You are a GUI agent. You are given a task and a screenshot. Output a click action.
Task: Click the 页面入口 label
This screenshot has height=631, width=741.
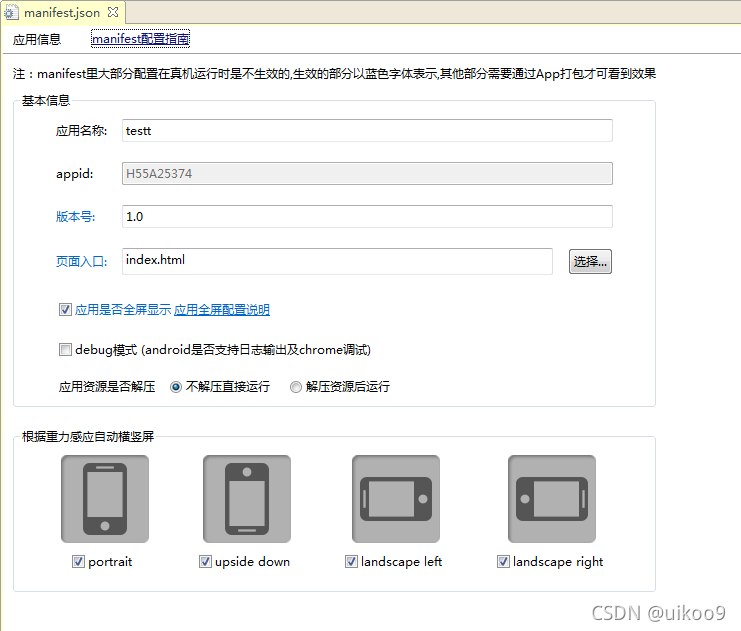tap(82, 261)
